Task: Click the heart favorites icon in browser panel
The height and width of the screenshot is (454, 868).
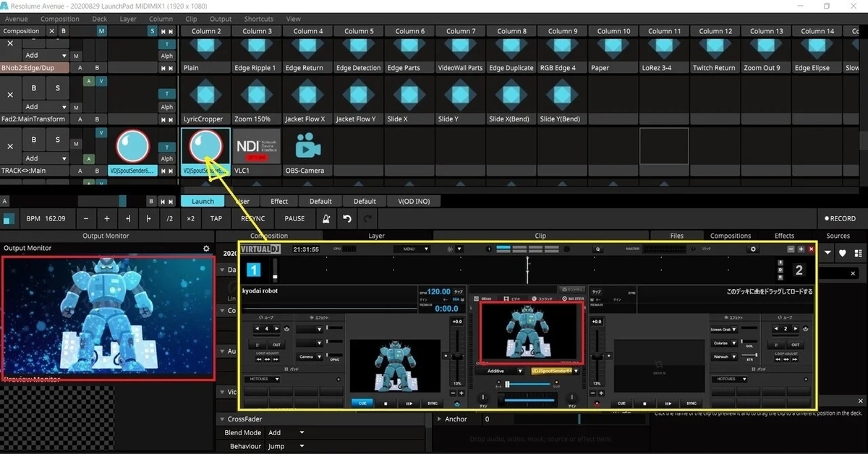Action: pos(843,254)
